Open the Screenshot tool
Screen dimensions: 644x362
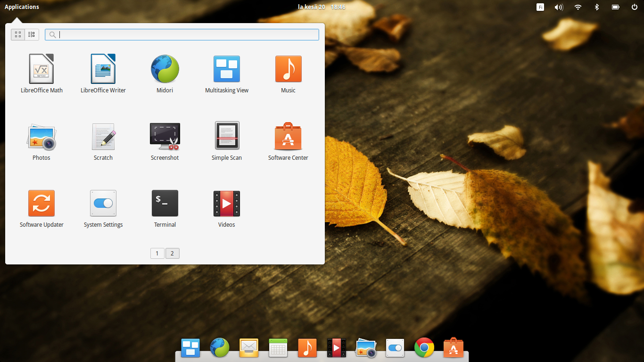[x=165, y=141]
